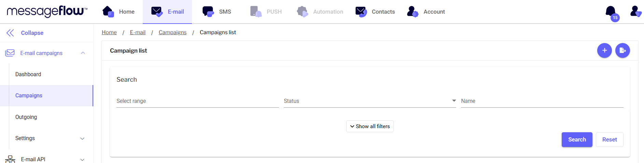Click the E-mail API network icon
This screenshot has height=163, width=644.
pyautogui.click(x=10, y=159)
